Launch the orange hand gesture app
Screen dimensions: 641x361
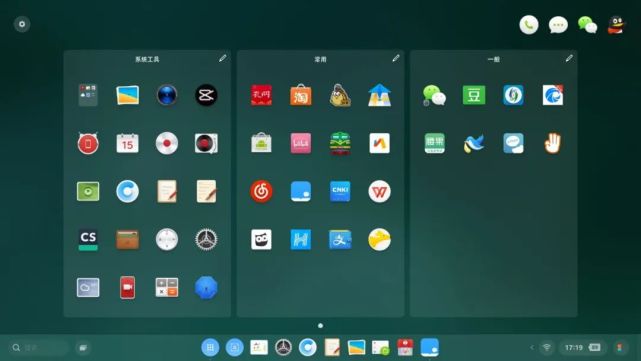pos(552,143)
